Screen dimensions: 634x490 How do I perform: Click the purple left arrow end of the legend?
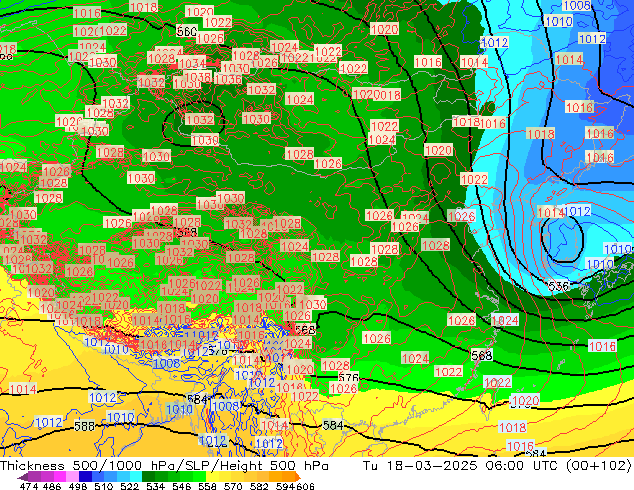23,477
